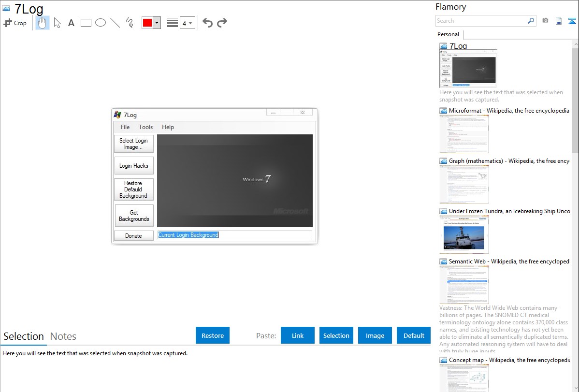Click the icon beside Graph (mathematics) entry
The width and height of the screenshot is (579, 392).
pos(443,161)
